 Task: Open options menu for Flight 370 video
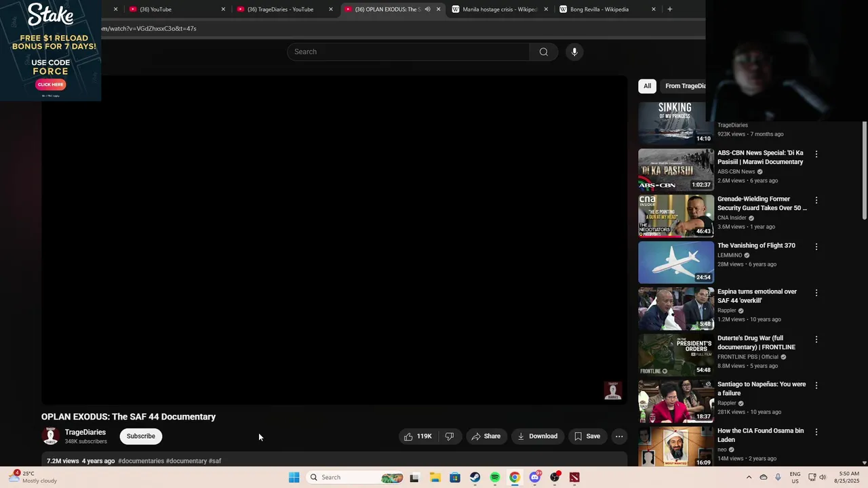click(816, 247)
